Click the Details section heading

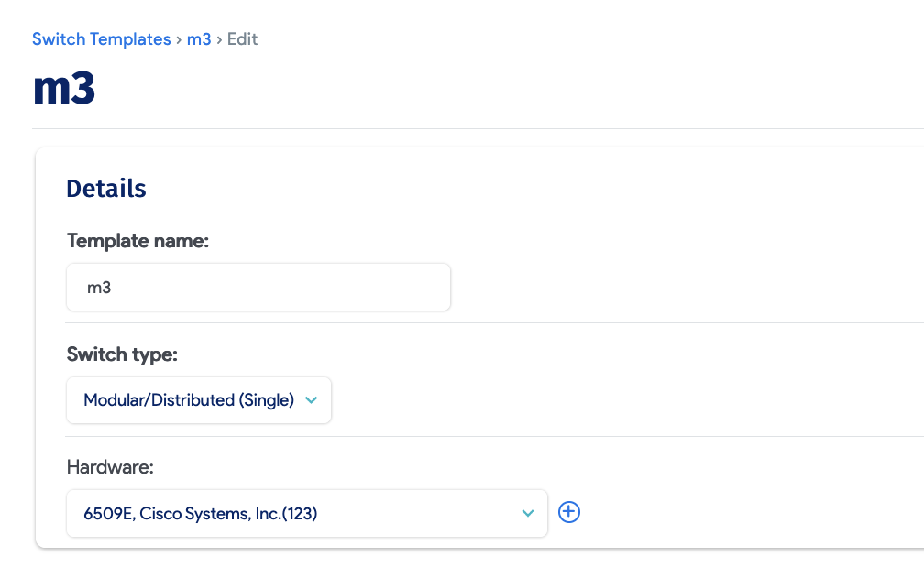pyautogui.click(x=106, y=189)
